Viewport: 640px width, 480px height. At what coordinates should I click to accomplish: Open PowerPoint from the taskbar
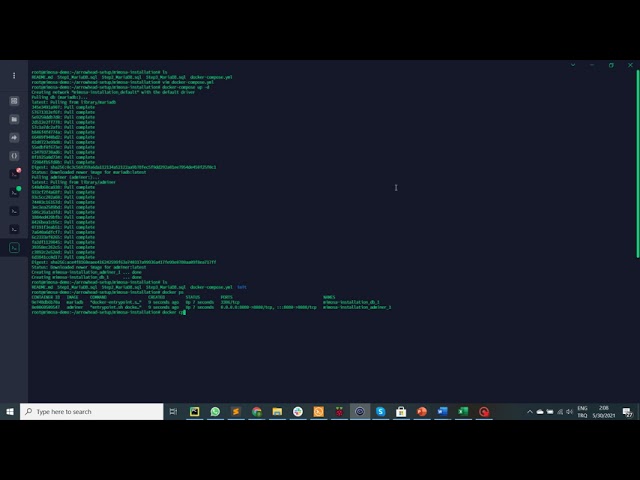pos(422,411)
